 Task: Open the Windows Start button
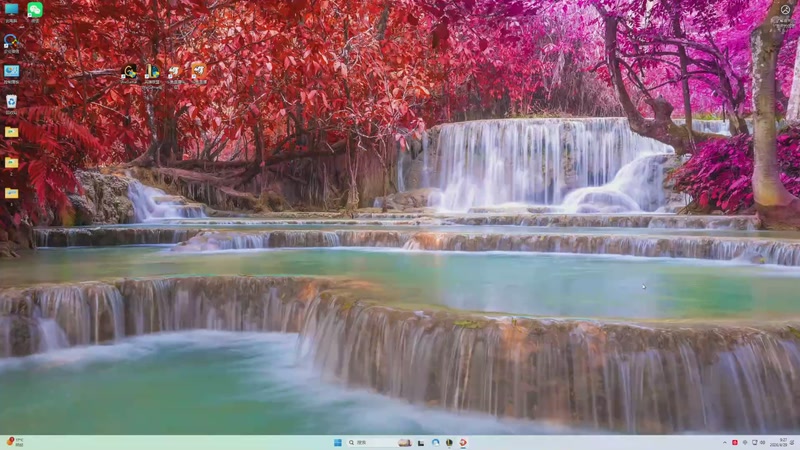(338, 442)
